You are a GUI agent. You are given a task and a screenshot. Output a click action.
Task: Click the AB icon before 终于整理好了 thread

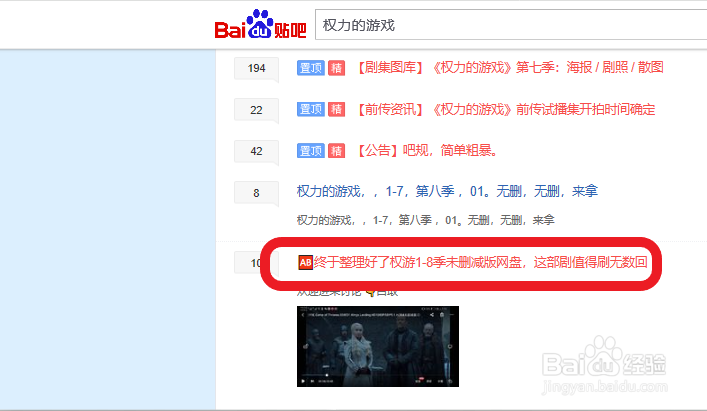point(305,262)
